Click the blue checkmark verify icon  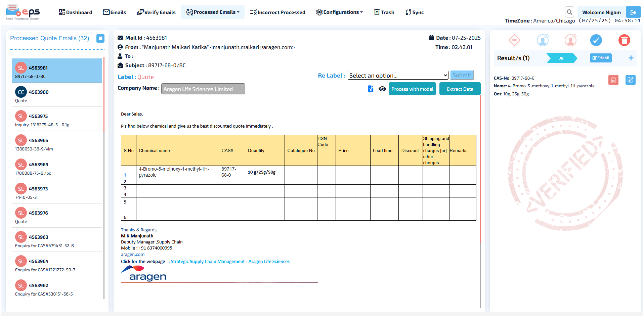[596, 40]
